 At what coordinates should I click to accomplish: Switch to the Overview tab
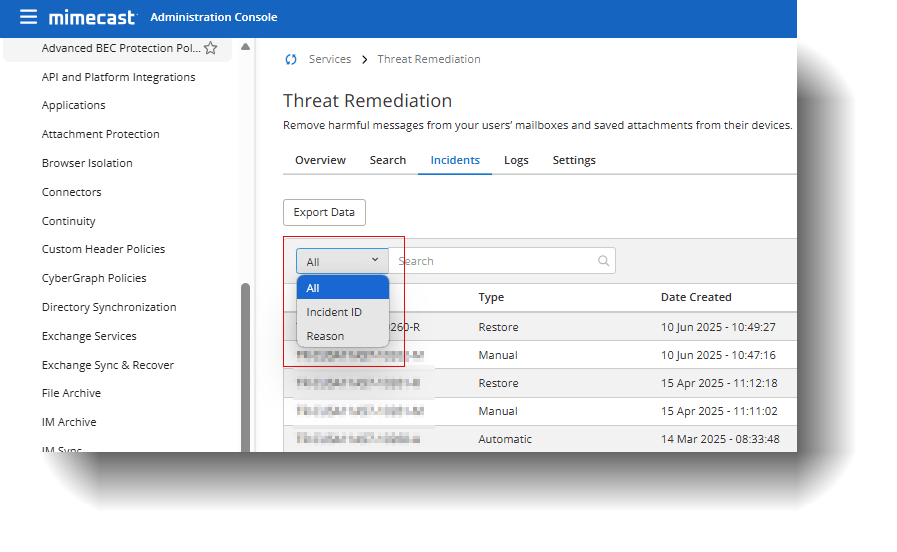(x=320, y=160)
